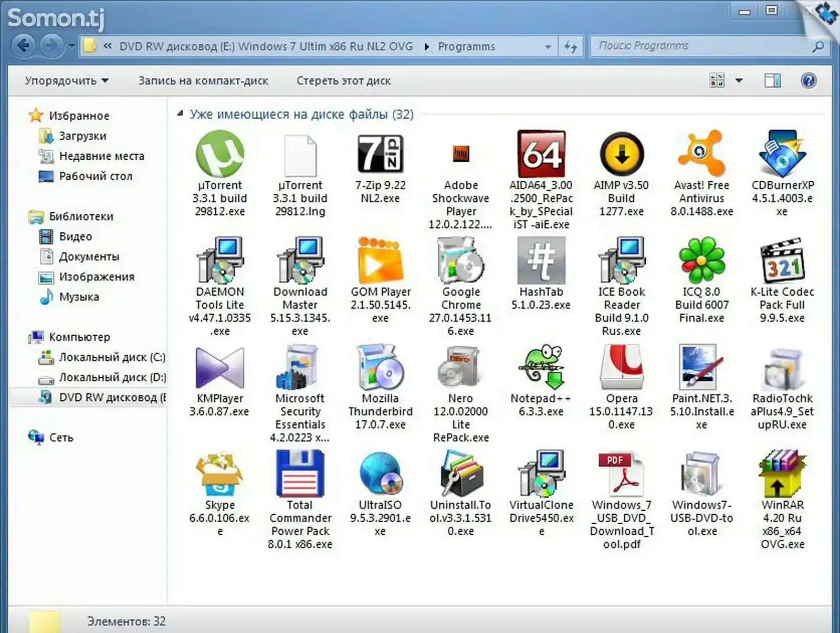The width and height of the screenshot is (840, 633).
Task: Expand the arrow after the DVD drive breadcrumb
Action: coord(426,46)
